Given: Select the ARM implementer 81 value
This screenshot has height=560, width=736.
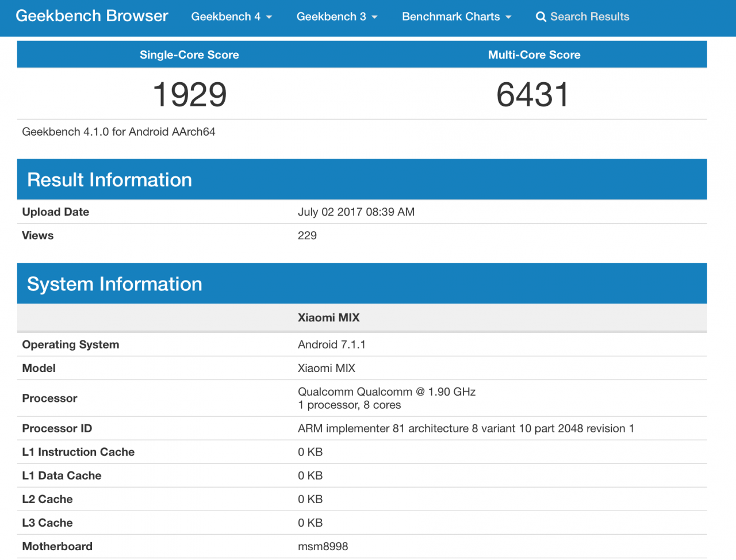Looking at the screenshot, I should 466,428.
